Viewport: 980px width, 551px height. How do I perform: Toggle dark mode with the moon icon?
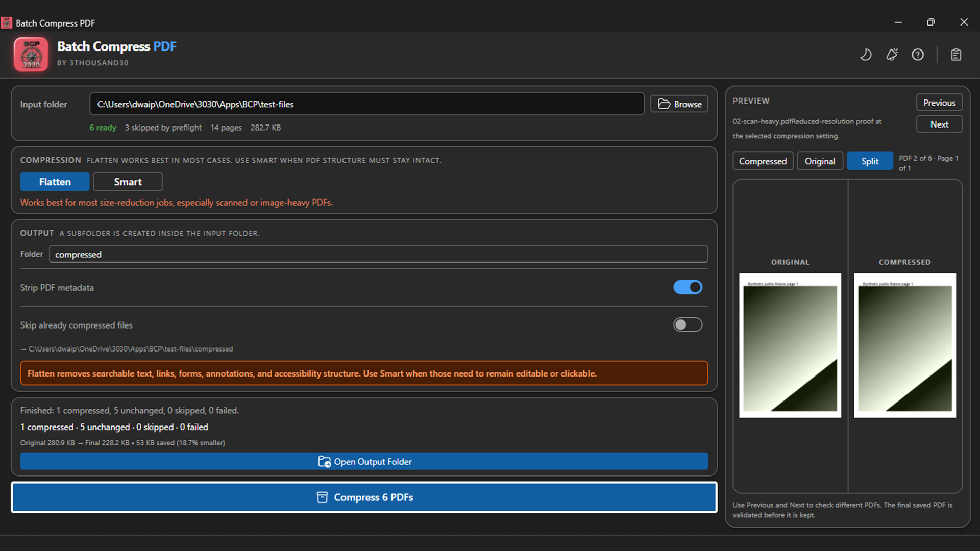click(866, 55)
